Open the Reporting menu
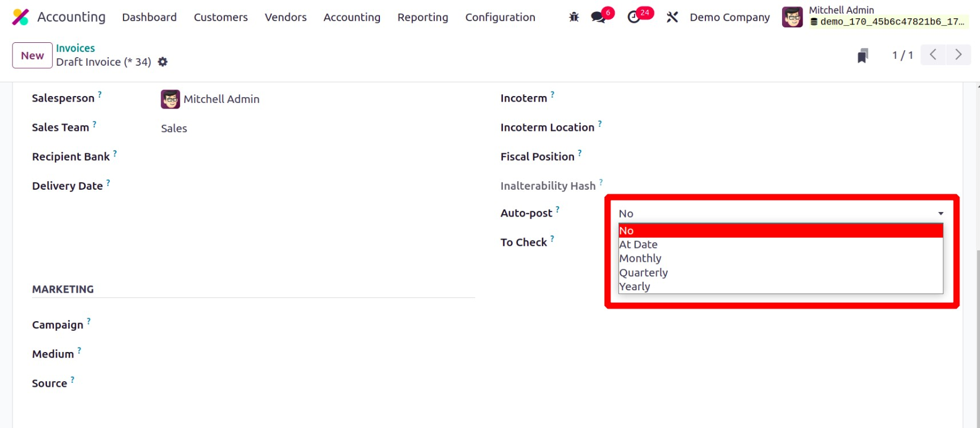Image resolution: width=980 pixels, height=428 pixels. pyautogui.click(x=423, y=17)
